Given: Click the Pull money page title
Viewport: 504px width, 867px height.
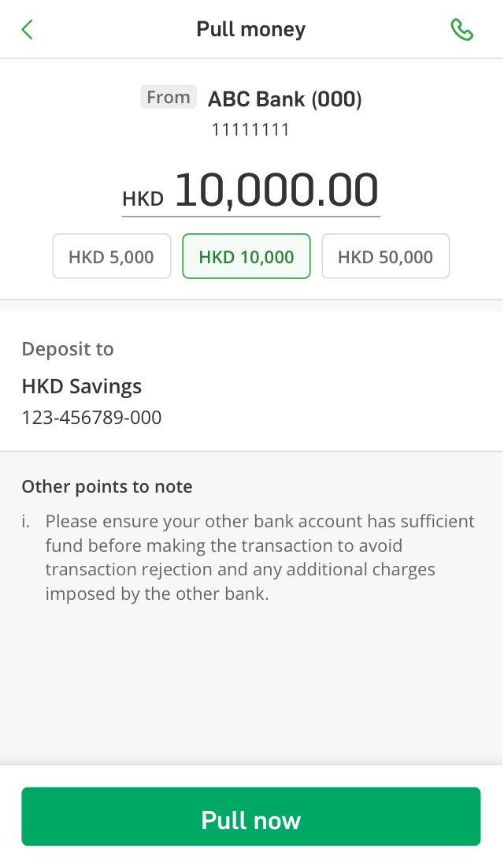Looking at the screenshot, I should (250, 30).
